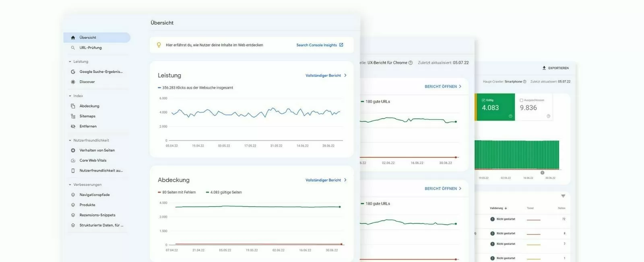Click chevron beside Leistung Vollständiger Bericht
The width and height of the screenshot is (644, 262).
[345, 75]
